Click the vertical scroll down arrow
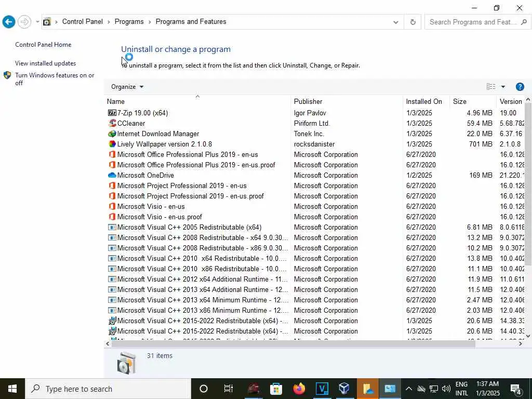The height and width of the screenshot is (399, 532). pos(528,336)
